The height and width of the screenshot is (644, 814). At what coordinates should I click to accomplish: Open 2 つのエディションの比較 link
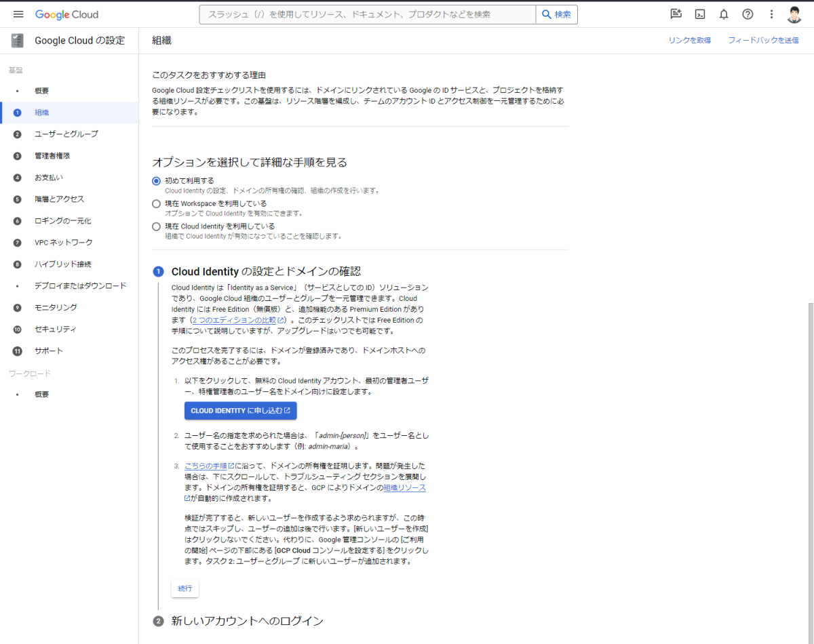click(x=237, y=320)
